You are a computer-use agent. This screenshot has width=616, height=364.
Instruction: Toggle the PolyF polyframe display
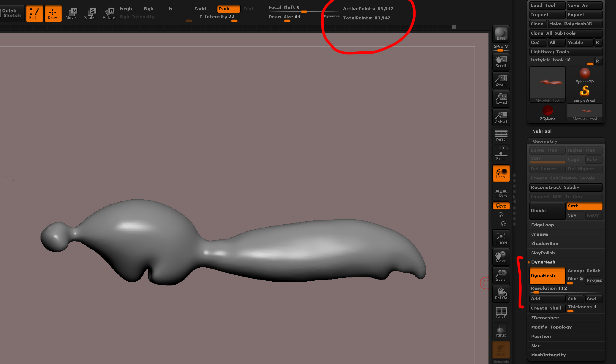coord(501,312)
